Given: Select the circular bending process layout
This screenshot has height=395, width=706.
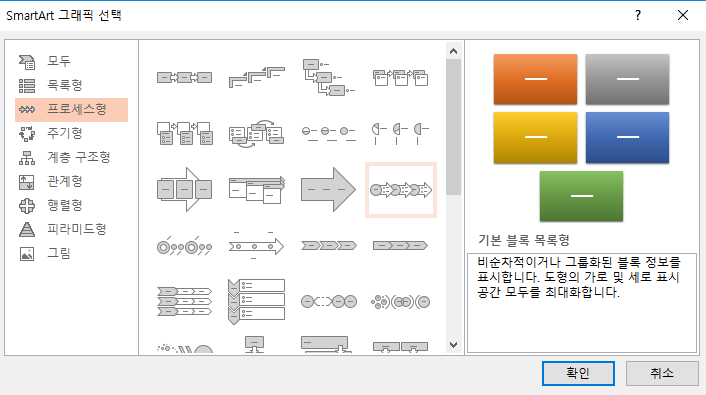Looking at the screenshot, I should 256,133.
